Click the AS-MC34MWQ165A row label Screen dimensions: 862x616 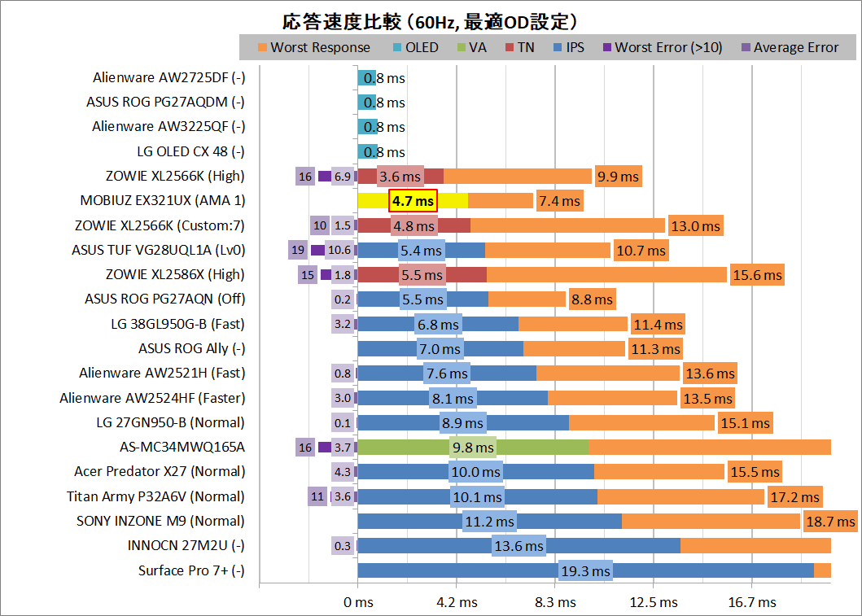(182, 447)
